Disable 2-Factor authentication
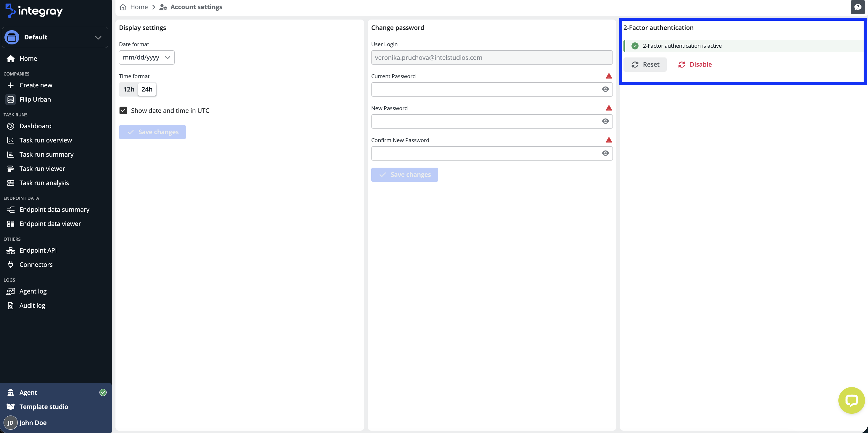Image resolution: width=868 pixels, height=433 pixels. point(695,64)
